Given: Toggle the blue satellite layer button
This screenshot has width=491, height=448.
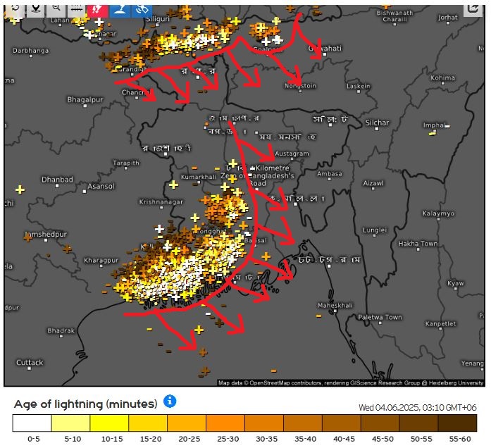Looking at the screenshot, I should pyautogui.click(x=142, y=8).
